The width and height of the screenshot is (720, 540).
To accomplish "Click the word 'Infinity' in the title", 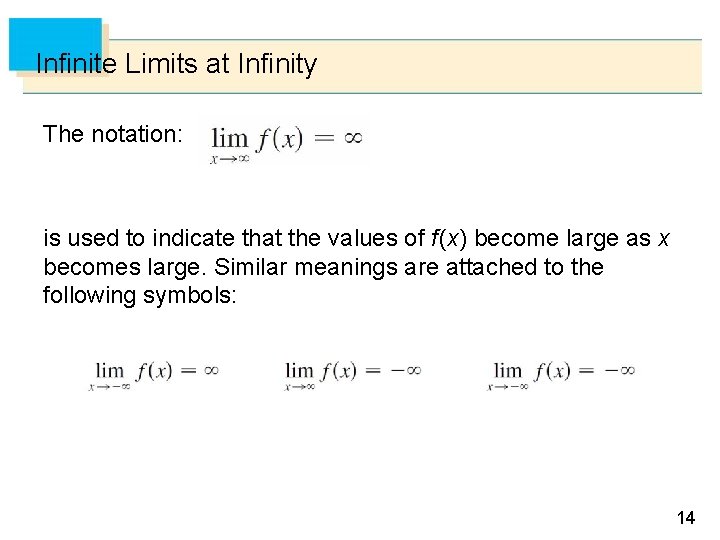I will pyautogui.click(x=277, y=65).
